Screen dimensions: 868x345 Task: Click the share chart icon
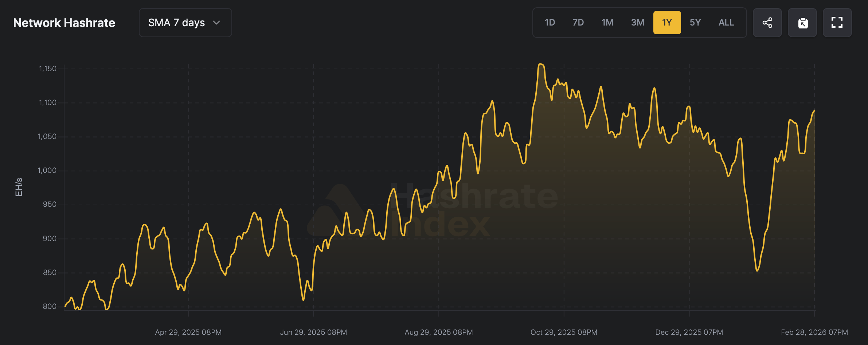(x=767, y=23)
